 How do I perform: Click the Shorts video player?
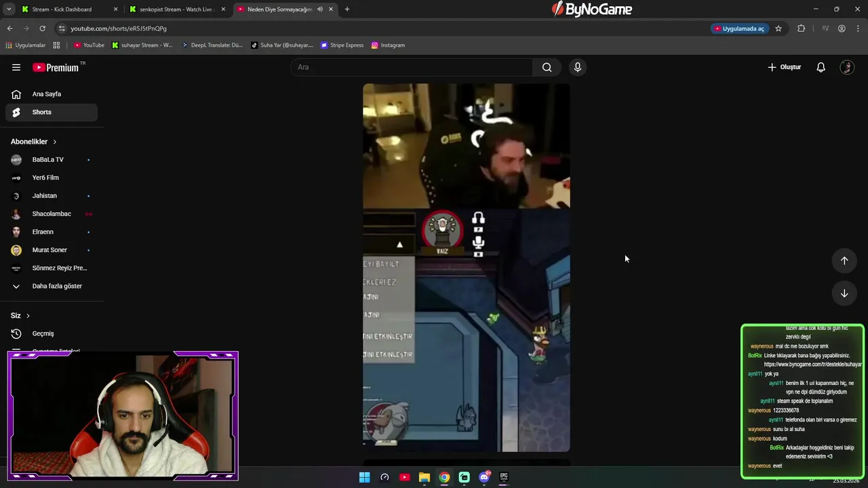[467, 268]
